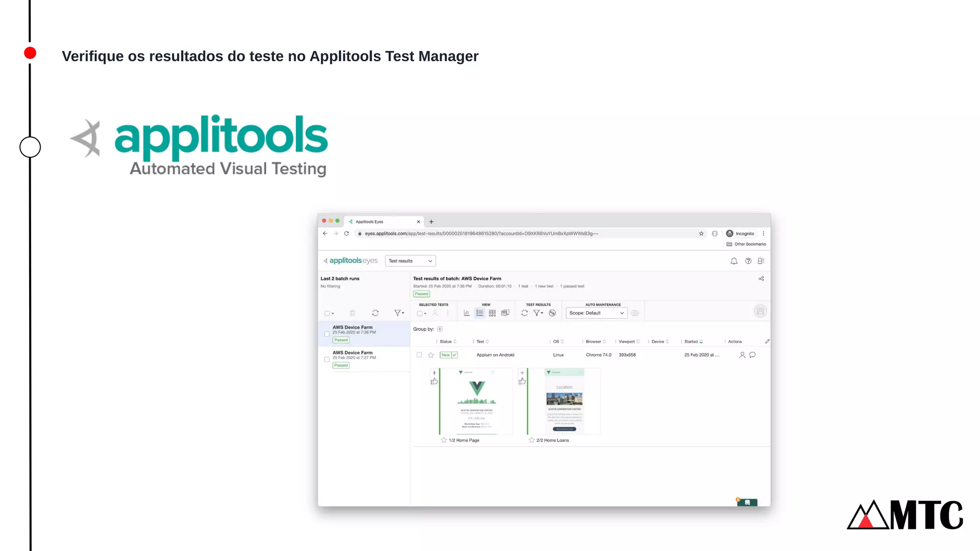Open the Test results page dropdown
The height and width of the screenshot is (551, 980).
coord(410,261)
